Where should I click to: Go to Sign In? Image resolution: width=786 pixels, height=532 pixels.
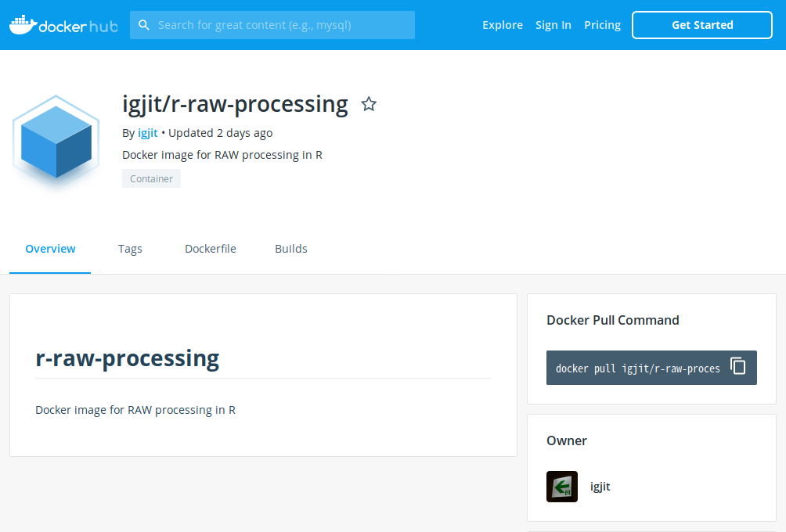click(x=553, y=25)
